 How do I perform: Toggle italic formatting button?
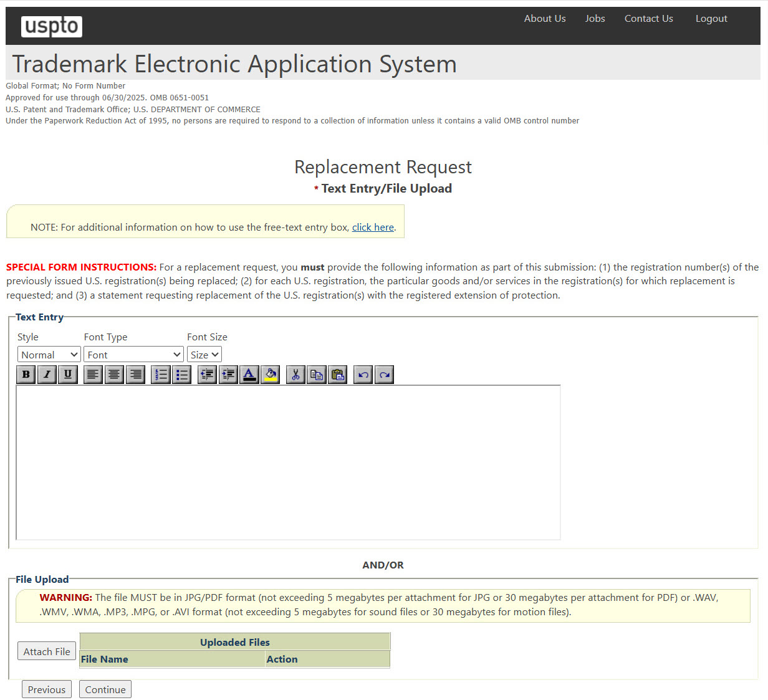47,375
